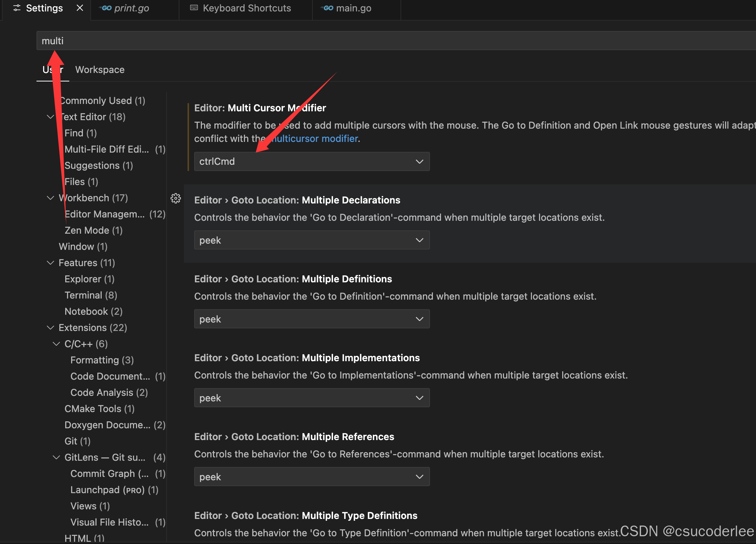This screenshot has height=544, width=756.
Task: Click the gear icon beside Multiple Declarations setting
Action: (x=176, y=198)
